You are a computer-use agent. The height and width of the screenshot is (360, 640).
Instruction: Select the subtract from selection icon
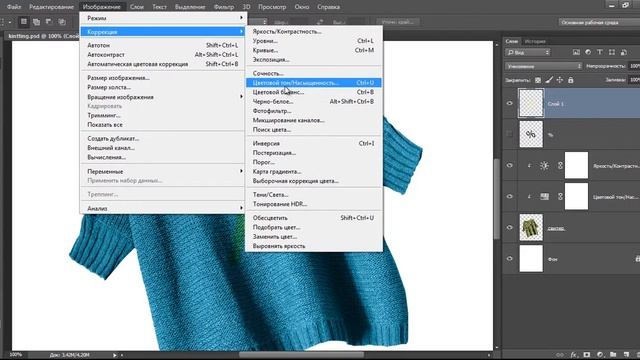49,22
